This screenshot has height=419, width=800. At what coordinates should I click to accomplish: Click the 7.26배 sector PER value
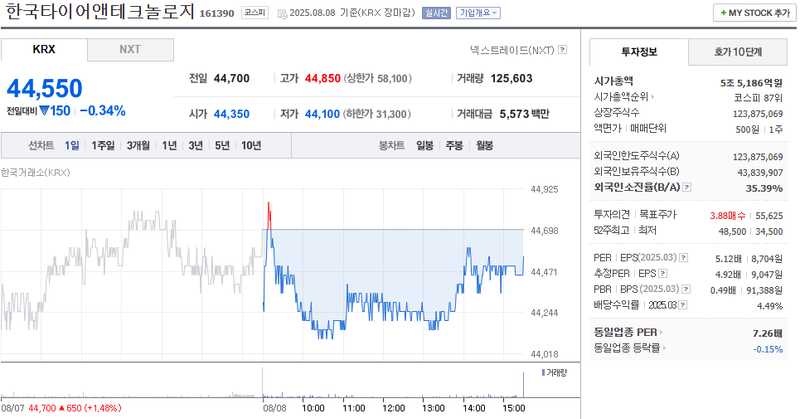[767, 333]
